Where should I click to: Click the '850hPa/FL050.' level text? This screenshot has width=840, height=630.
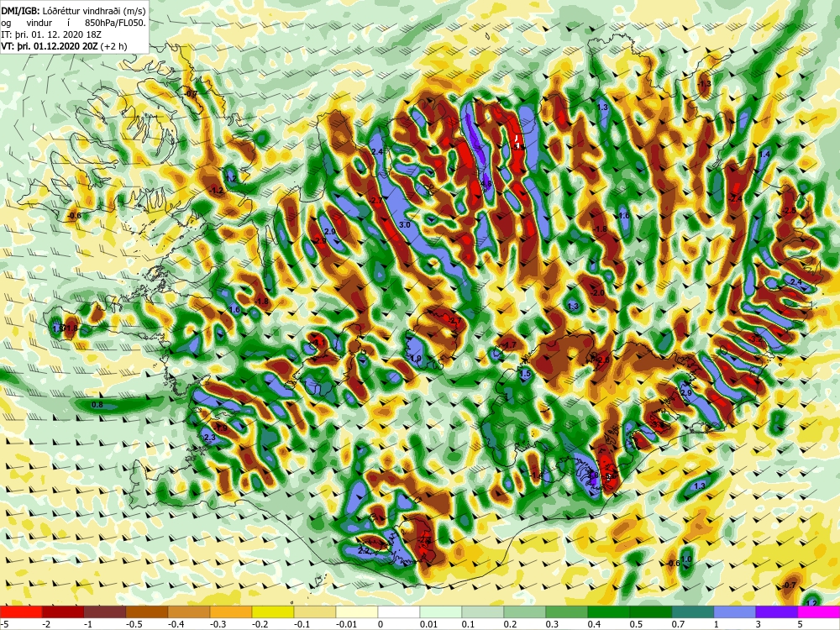click(x=114, y=23)
